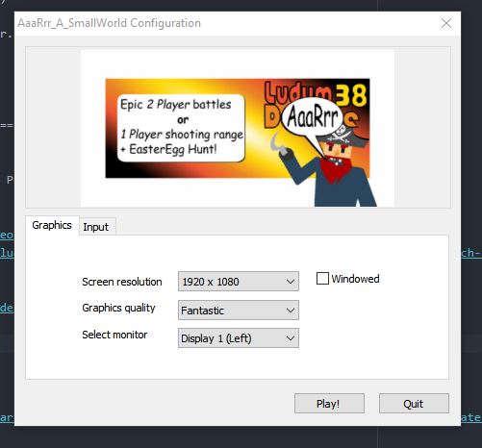Click the Windowed label text
This screenshot has width=482, height=448.
(x=355, y=279)
